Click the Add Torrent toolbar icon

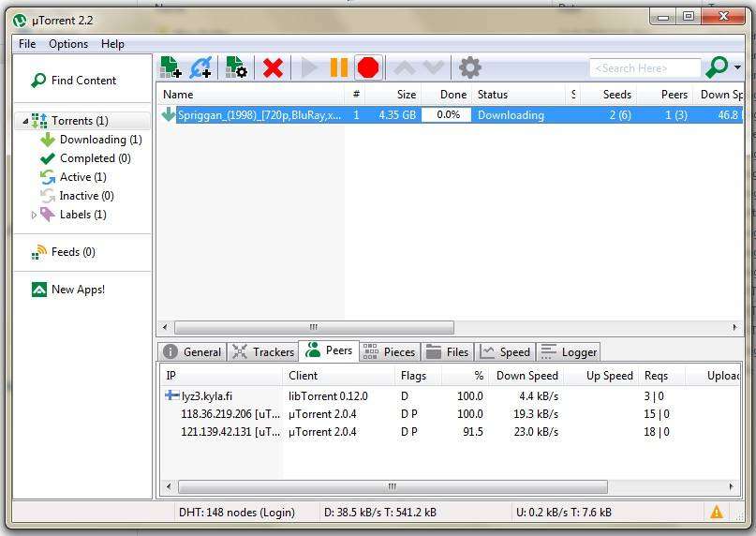pos(170,67)
